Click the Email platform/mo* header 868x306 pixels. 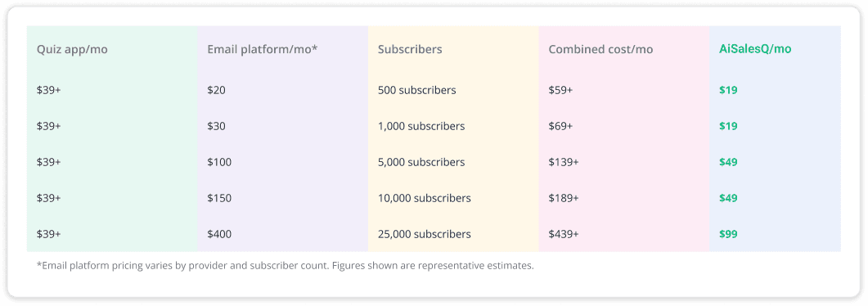pos(263,49)
